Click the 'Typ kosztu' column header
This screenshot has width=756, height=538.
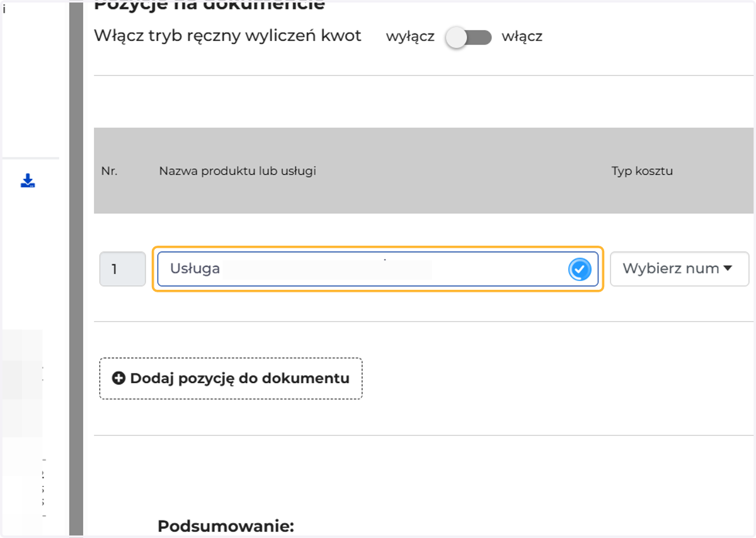point(642,171)
